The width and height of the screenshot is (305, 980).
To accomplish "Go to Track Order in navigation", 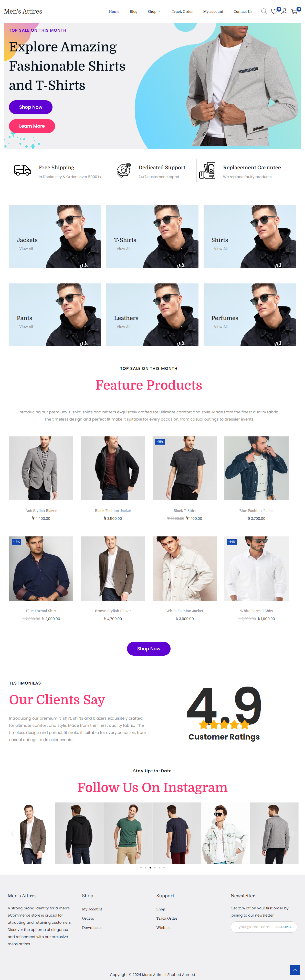I will [x=182, y=12].
